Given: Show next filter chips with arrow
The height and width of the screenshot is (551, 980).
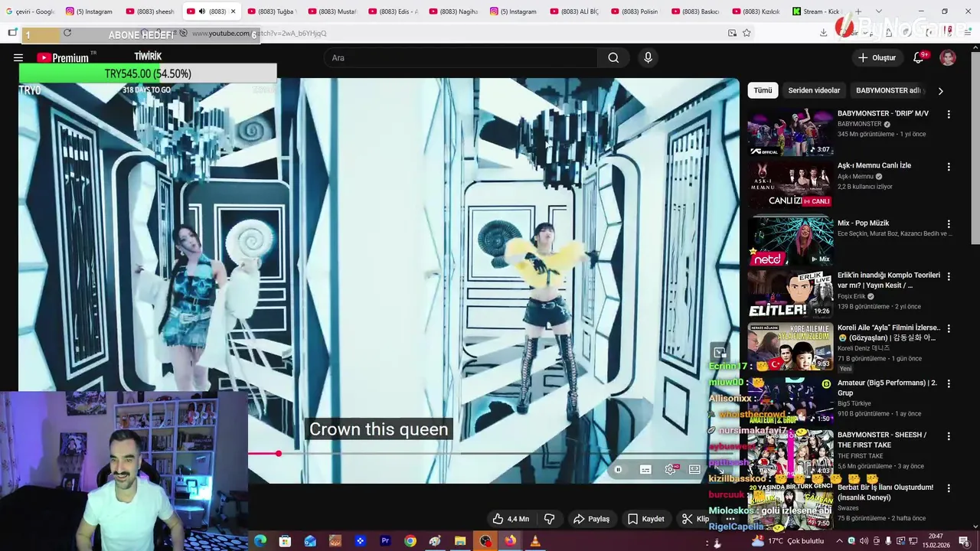Looking at the screenshot, I should tap(940, 90).
